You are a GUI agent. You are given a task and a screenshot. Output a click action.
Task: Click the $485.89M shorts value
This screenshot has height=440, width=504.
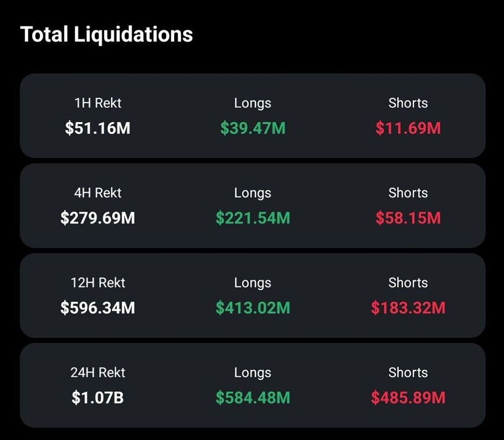(409, 398)
